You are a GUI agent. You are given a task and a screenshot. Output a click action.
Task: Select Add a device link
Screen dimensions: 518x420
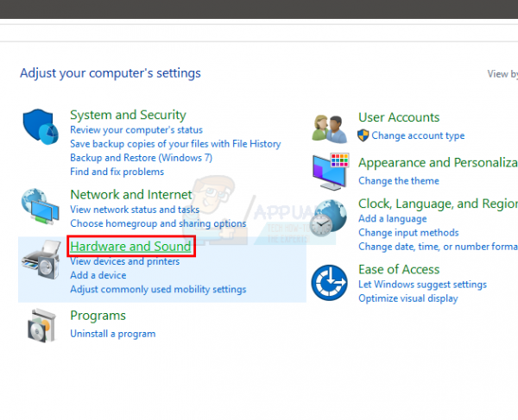(x=98, y=275)
